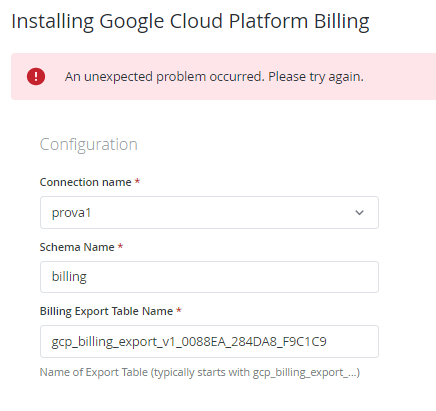Focus the Billing Export Table Name input

click(x=209, y=342)
